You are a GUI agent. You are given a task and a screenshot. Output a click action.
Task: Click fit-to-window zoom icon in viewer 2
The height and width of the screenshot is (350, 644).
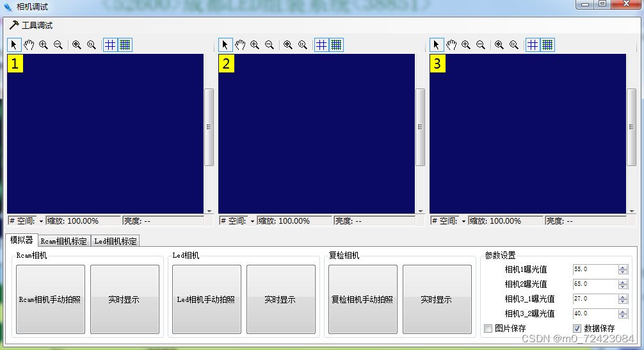pyautogui.click(x=288, y=45)
